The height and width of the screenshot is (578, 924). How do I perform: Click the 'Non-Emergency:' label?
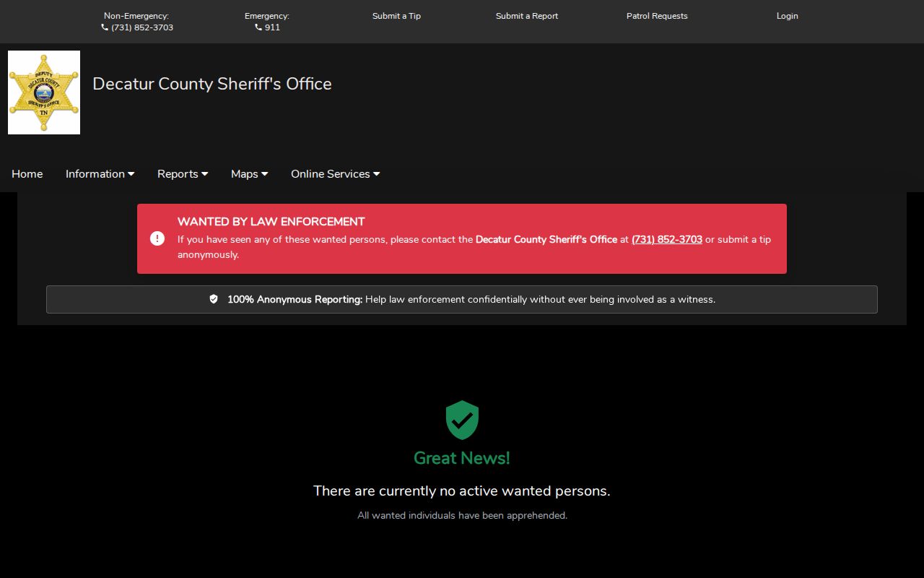click(x=136, y=16)
